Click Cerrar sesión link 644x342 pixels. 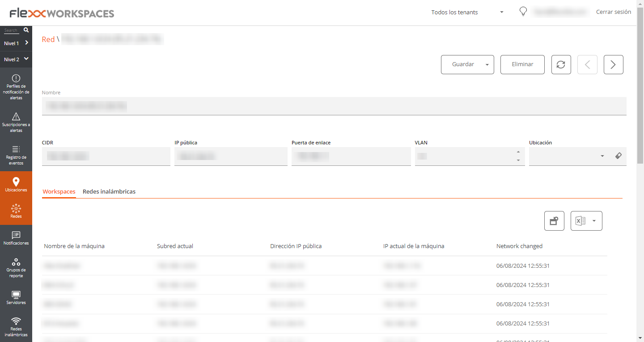(614, 12)
